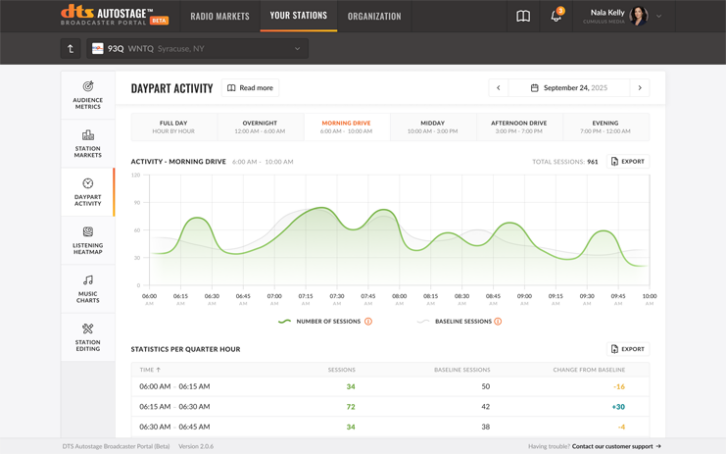
Task: Open the September 24 date picker
Action: coord(569,88)
